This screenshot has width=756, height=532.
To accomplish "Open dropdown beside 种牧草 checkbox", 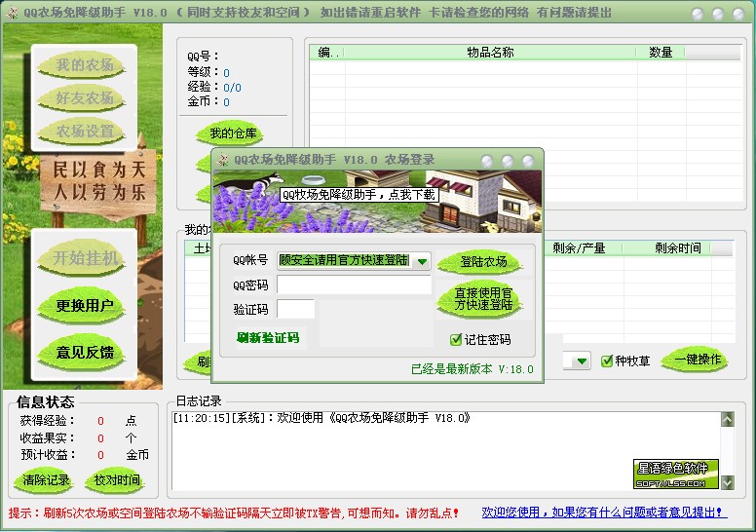I will 582,361.
